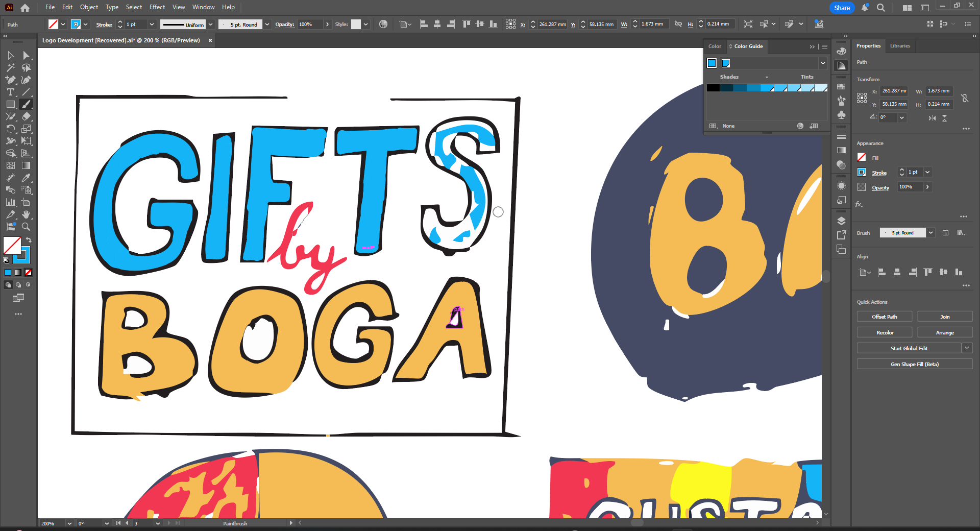Set the None color mode below swatches
This screenshot has height=531, width=980.
28,273
